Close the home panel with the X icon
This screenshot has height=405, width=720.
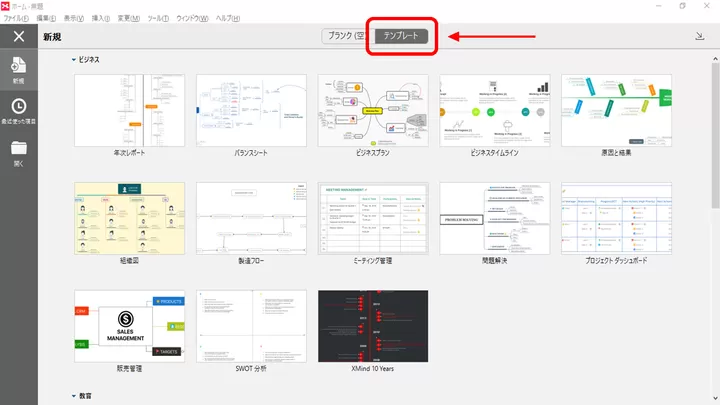click(18, 36)
